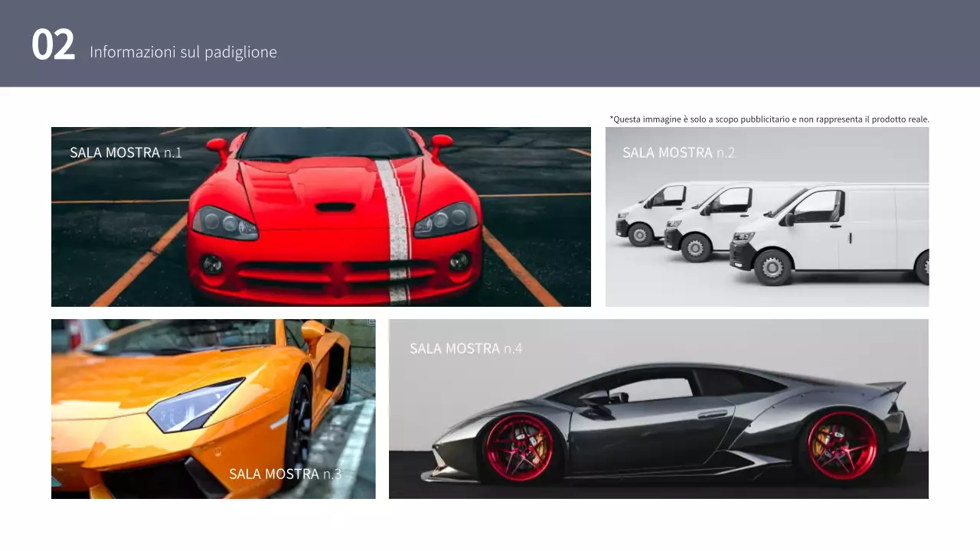The image size is (980, 551).
Task: Select the SALA MOSTRA n.2 white vans image
Action: tap(766, 217)
